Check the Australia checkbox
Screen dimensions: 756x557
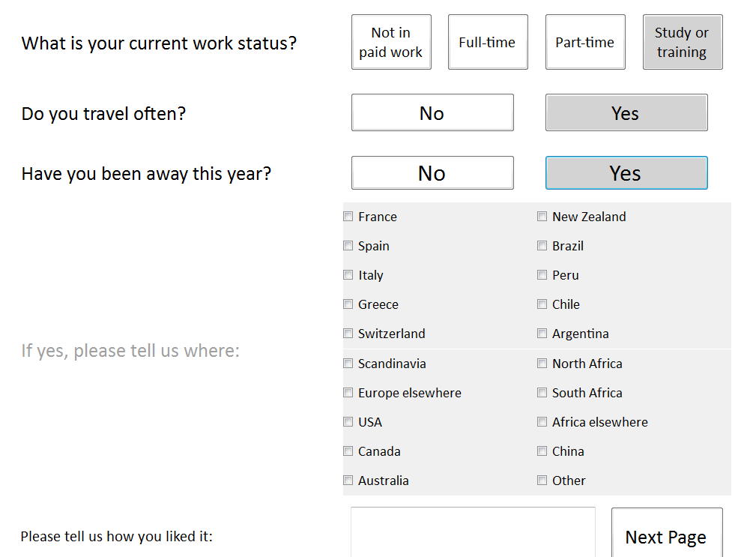[348, 481]
